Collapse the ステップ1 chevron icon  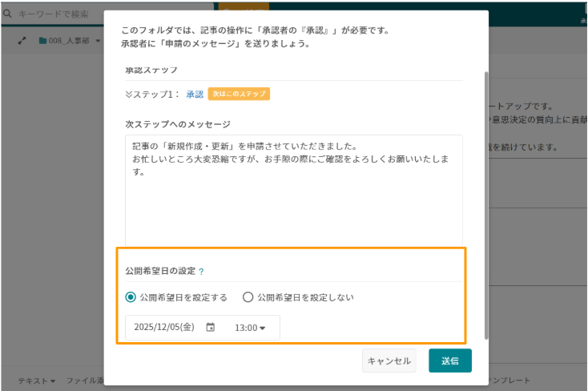click(129, 94)
